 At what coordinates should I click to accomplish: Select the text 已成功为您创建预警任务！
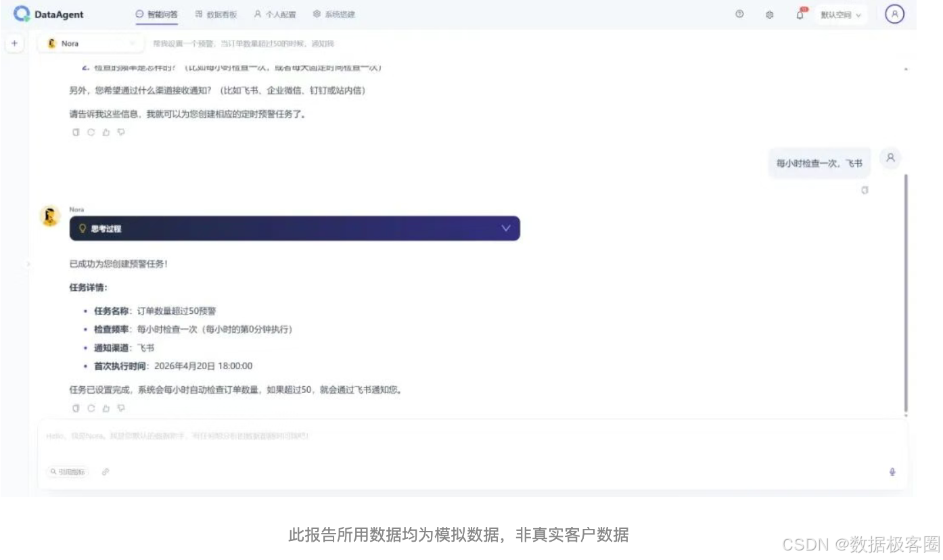pyautogui.click(x=118, y=264)
